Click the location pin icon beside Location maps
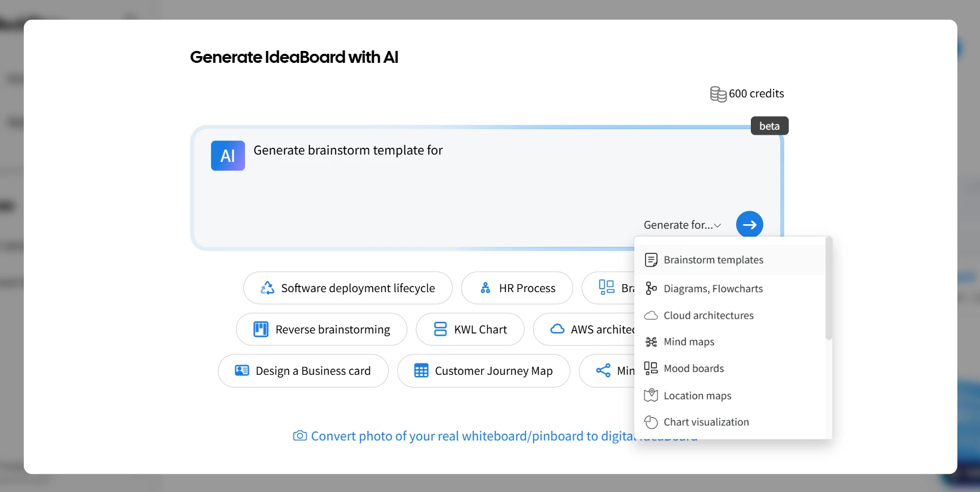The width and height of the screenshot is (980, 492). tap(651, 395)
